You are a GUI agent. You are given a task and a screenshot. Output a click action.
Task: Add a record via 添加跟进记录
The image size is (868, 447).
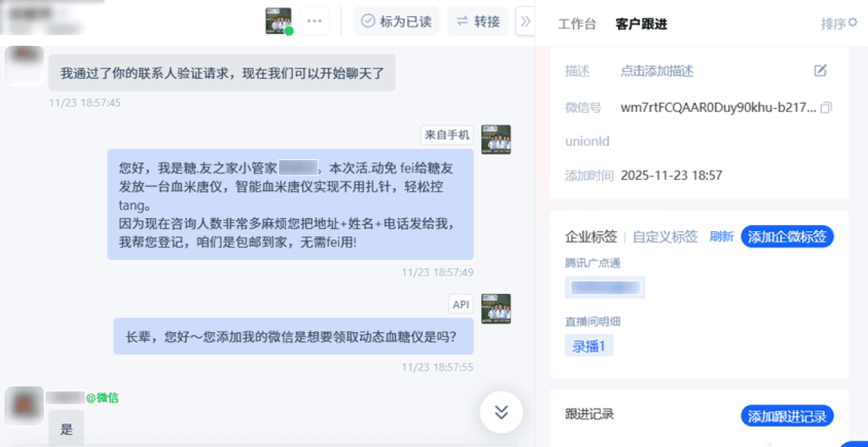click(x=787, y=416)
